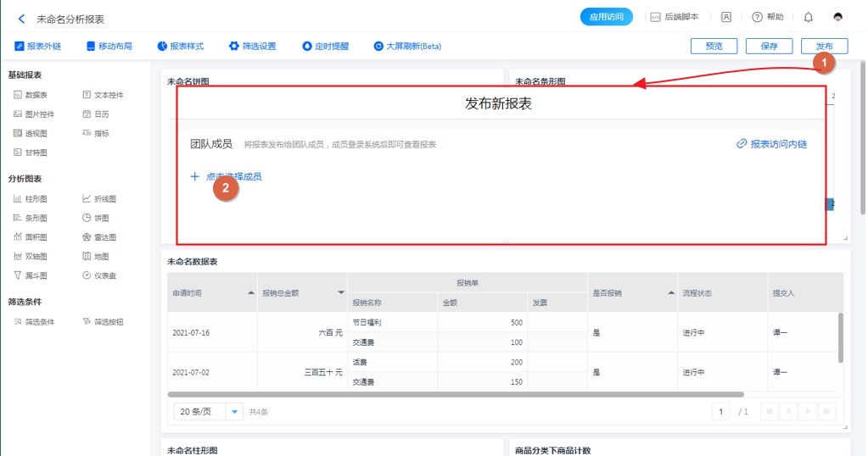Viewport: 868px width, 456px height.
Task: Click the 发布 publish button
Action: coord(824,47)
